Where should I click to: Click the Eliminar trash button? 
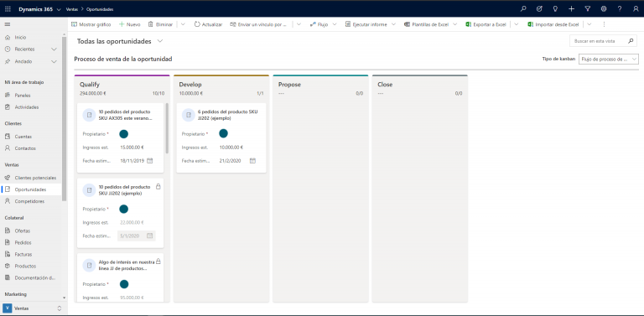(x=161, y=24)
